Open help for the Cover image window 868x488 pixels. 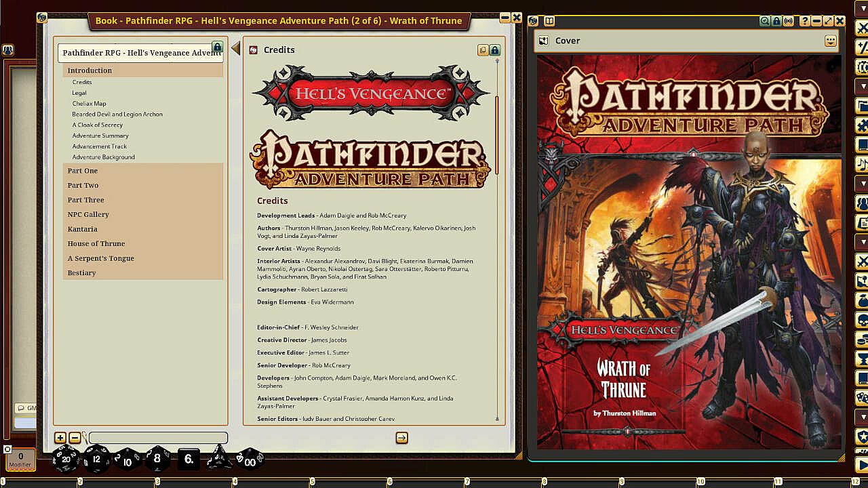coord(805,21)
